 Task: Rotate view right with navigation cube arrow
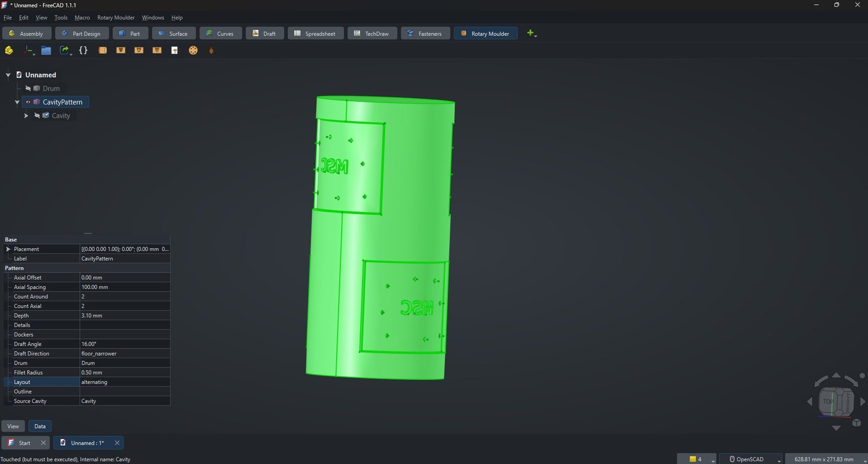[863, 402]
